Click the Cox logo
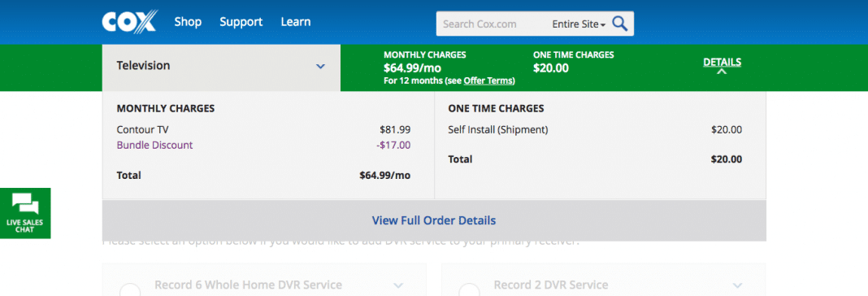 [129, 22]
